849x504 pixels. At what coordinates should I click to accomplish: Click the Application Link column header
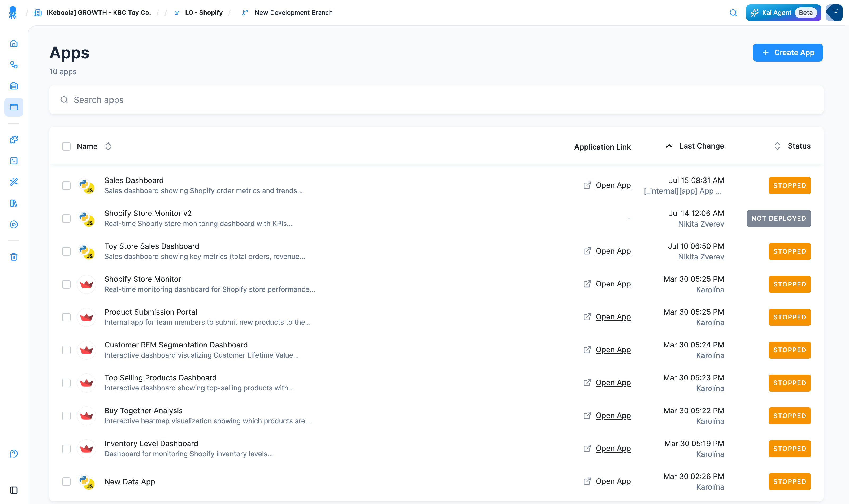click(x=602, y=147)
